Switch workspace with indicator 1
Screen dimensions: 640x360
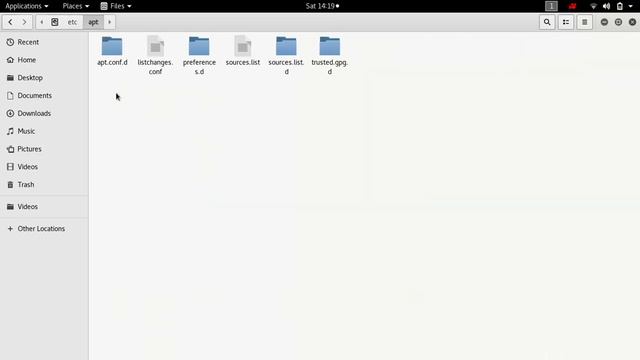[x=551, y=6]
